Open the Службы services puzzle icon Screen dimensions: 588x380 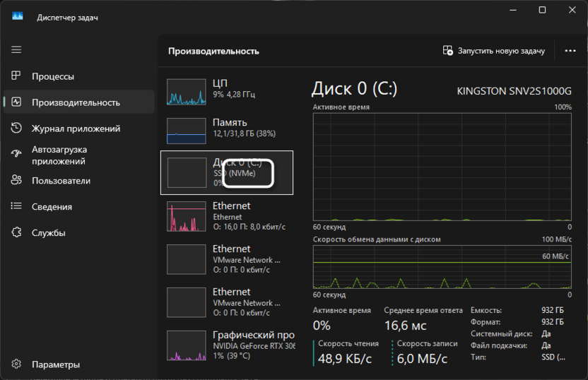pyautogui.click(x=16, y=233)
